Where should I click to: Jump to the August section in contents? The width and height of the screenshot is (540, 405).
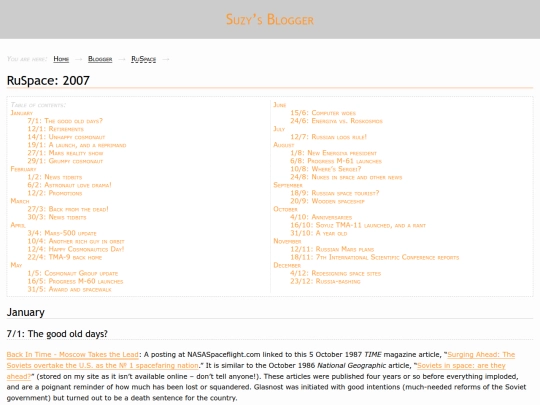pyautogui.click(x=284, y=145)
